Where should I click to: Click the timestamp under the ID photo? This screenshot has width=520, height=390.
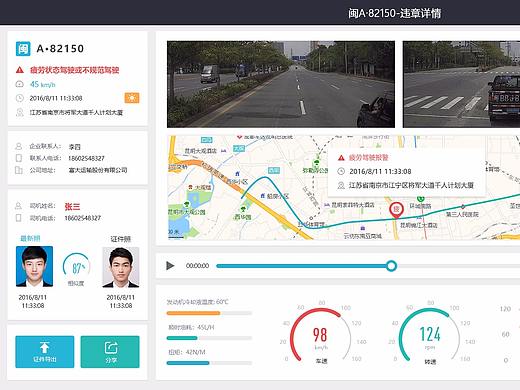point(121,301)
